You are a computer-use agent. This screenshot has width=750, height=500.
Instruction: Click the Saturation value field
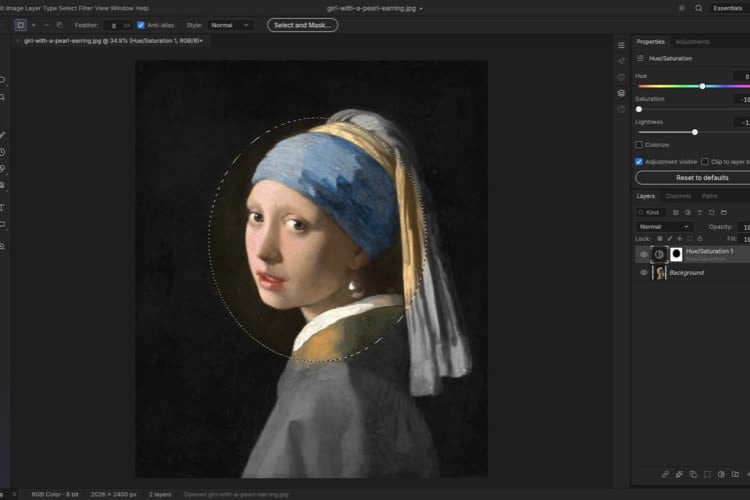point(742,100)
